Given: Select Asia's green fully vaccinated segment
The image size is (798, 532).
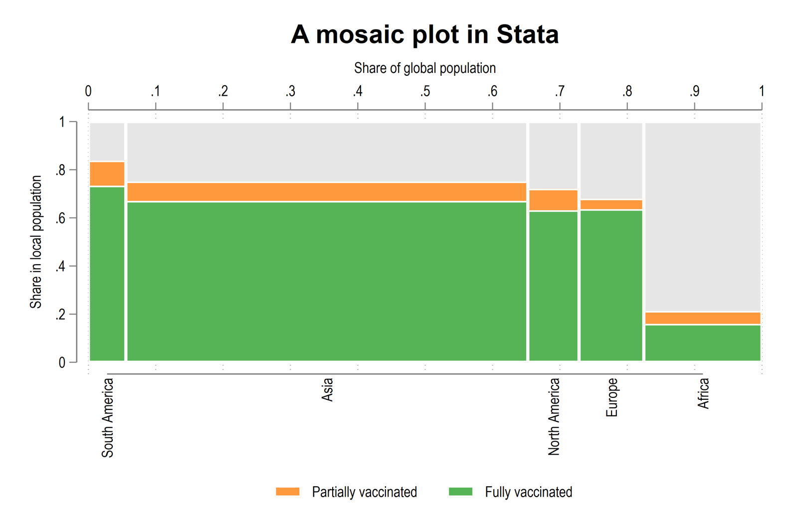Looking at the screenshot, I should [327, 281].
